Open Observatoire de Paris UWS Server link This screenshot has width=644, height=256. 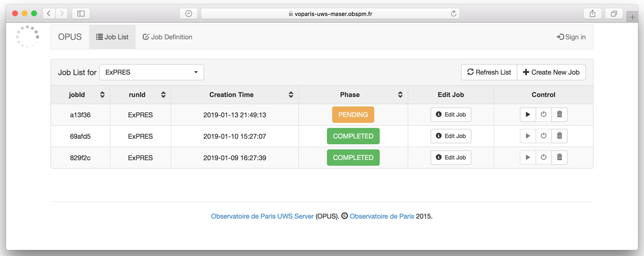pyautogui.click(x=262, y=217)
